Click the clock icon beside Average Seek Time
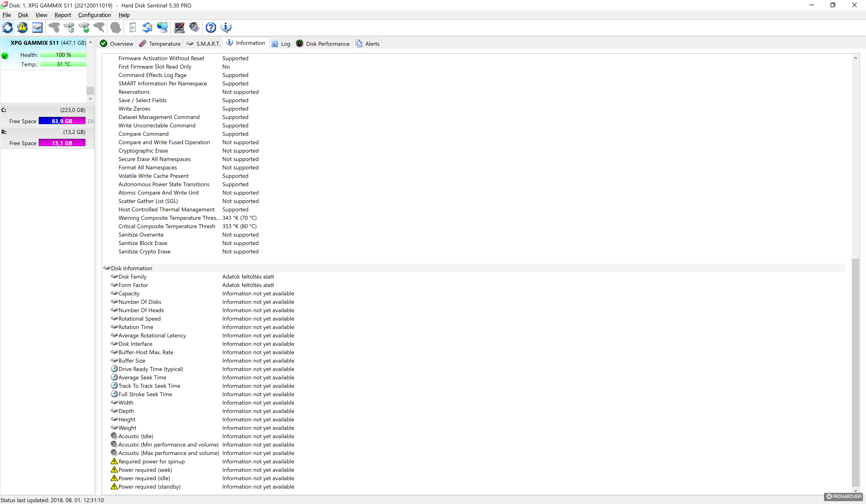This screenshot has height=504, width=866. point(114,377)
